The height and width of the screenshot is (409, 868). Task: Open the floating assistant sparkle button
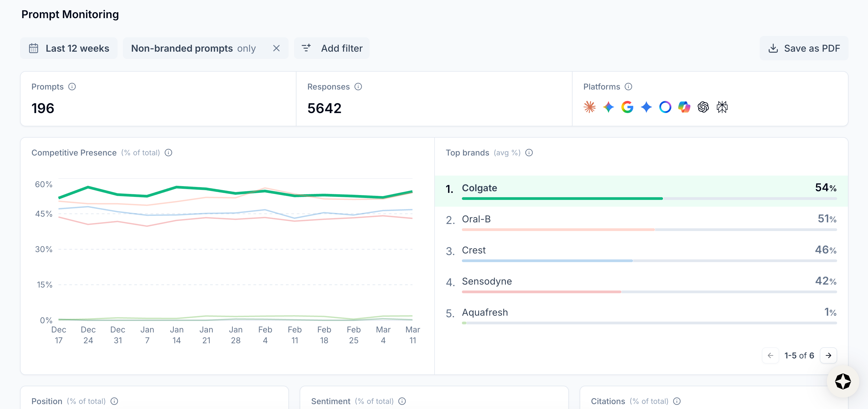pyautogui.click(x=843, y=381)
